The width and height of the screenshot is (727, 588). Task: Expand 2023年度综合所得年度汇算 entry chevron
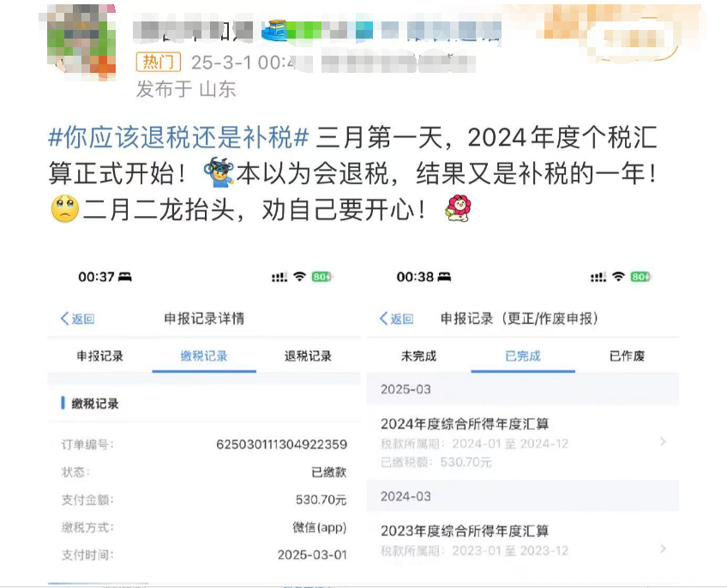[x=663, y=549]
